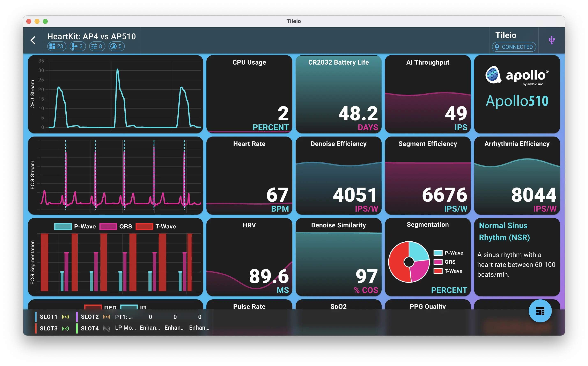
Task: Click the Tileio device name in the header
Action: 506,35
